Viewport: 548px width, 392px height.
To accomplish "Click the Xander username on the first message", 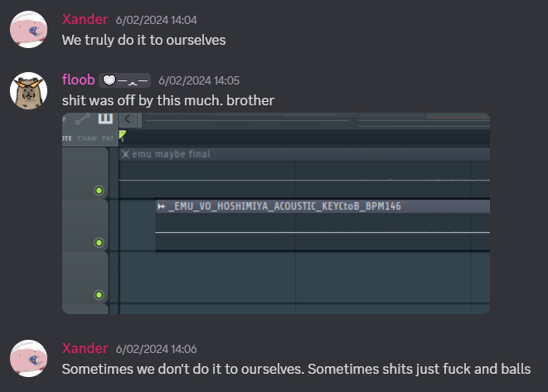I will tap(85, 19).
